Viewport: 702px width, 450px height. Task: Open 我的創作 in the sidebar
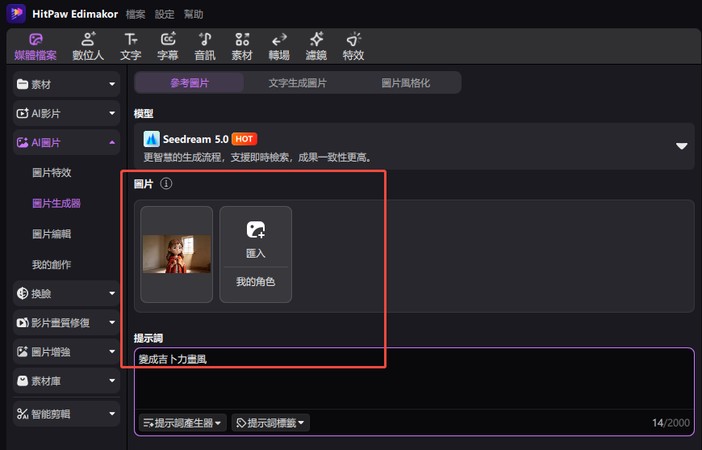pos(51,265)
